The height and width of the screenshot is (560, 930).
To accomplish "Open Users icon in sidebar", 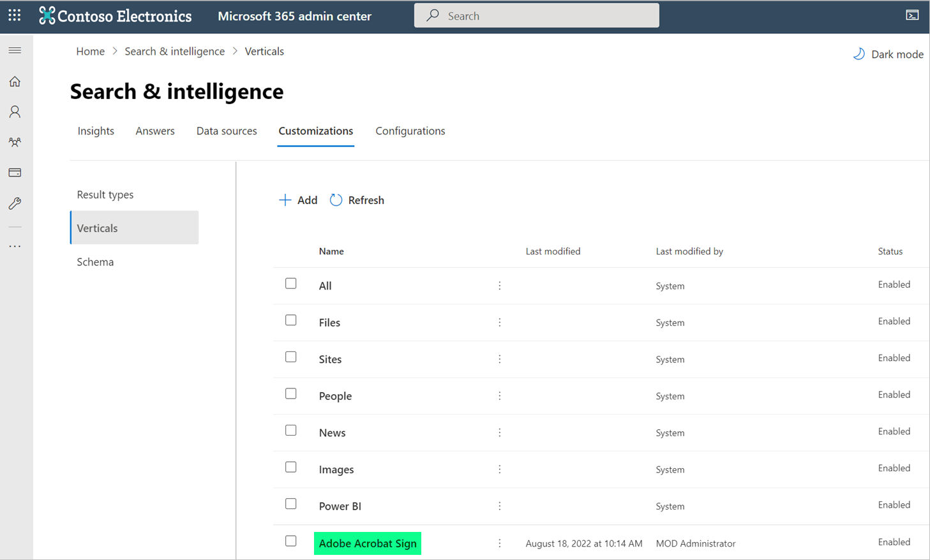I will [15, 112].
